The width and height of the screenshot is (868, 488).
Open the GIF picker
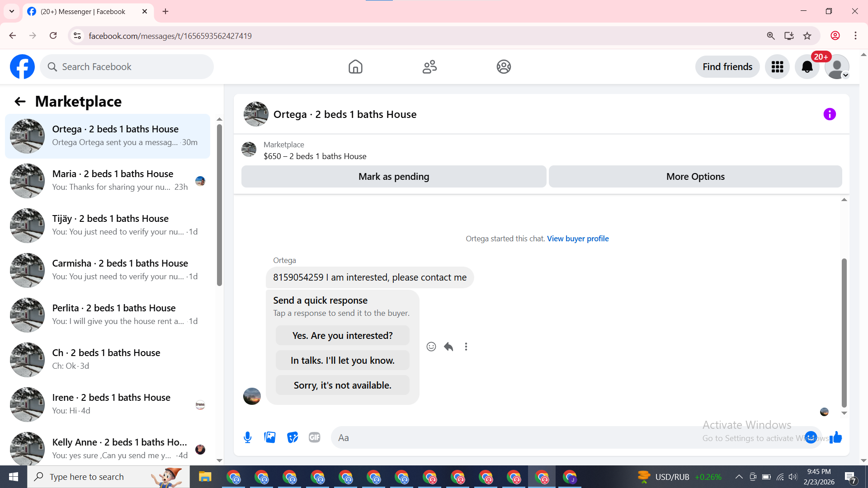point(315,437)
